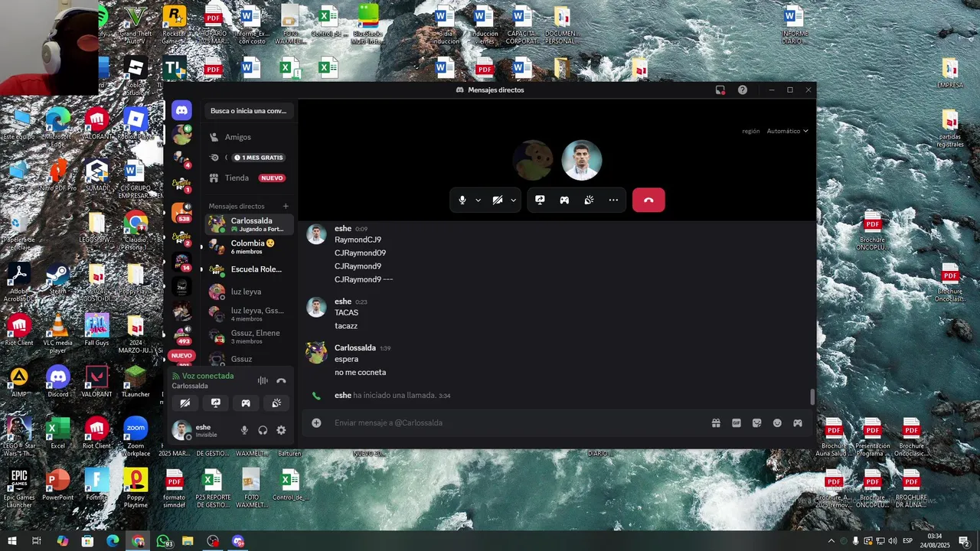Screen dimensions: 980x551
Task: Toggle camera from the voice panel
Action: [x=185, y=403]
